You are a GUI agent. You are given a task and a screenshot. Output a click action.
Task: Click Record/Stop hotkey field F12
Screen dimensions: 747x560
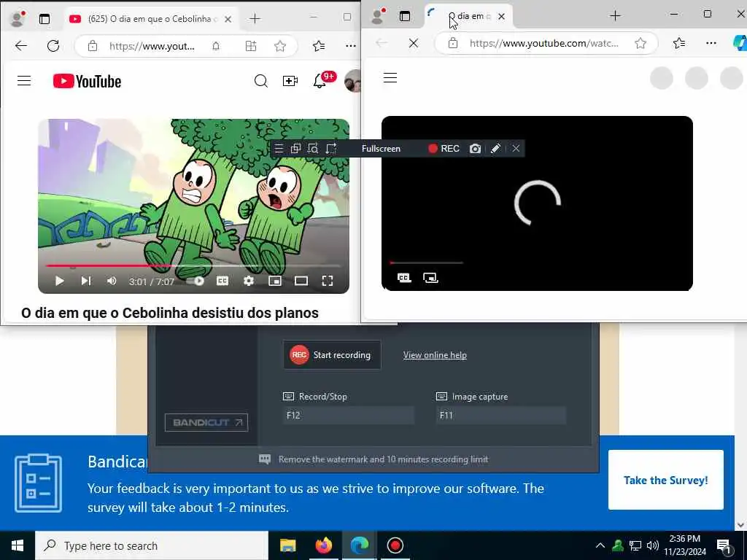(x=348, y=415)
